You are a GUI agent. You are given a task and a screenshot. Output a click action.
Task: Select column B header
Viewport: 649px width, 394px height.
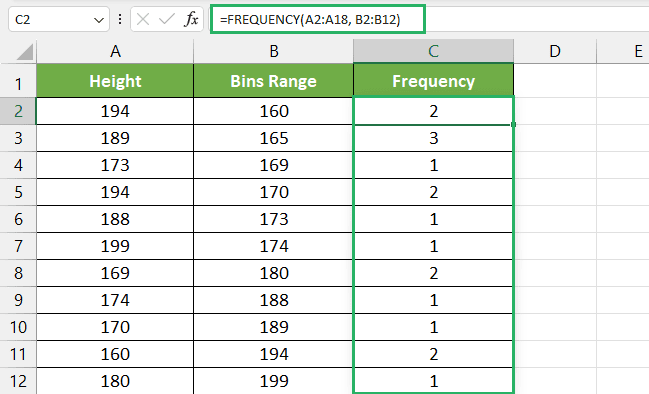click(274, 51)
